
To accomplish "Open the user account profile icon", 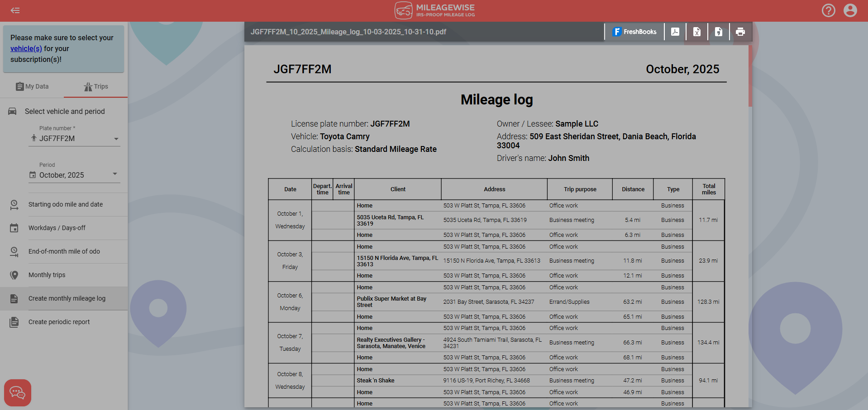I will point(850,10).
